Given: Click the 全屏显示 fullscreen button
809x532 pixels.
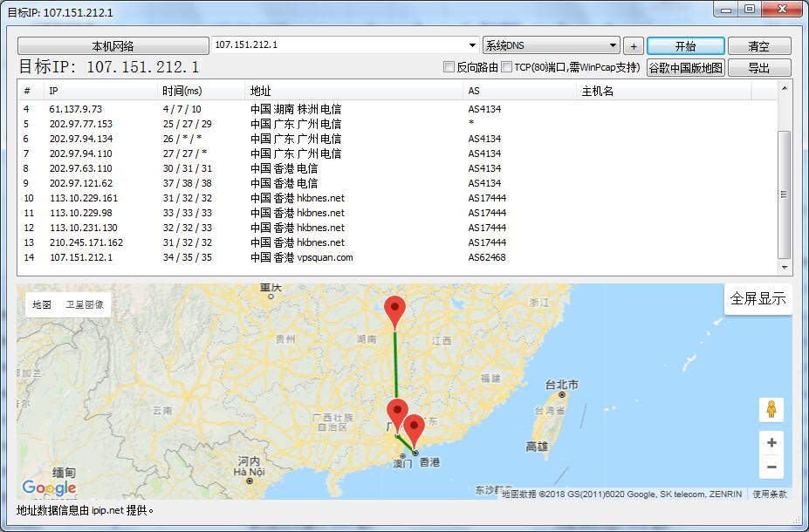Looking at the screenshot, I should (758, 297).
